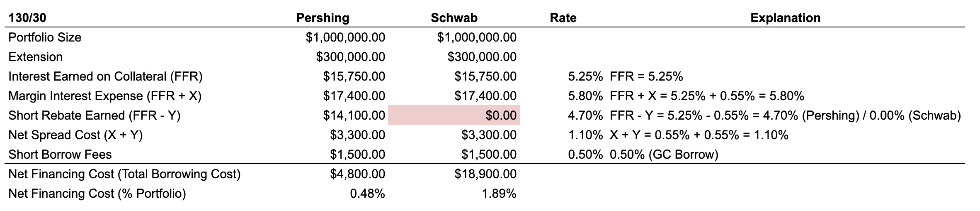Image resolution: width=980 pixels, height=211 pixels.
Task: Click the Portfolio Size row label
Action: (45, 37)
